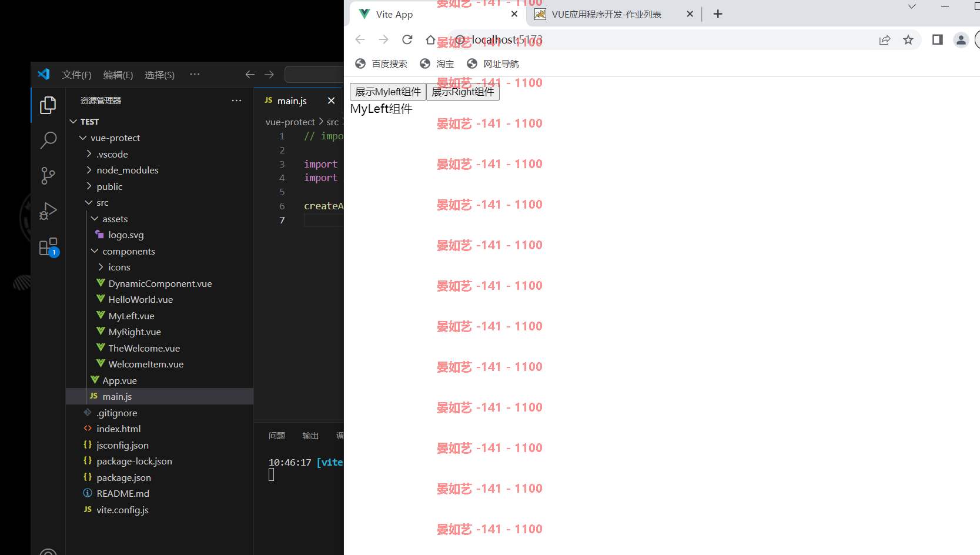Collapse the assets folder
This screenshot has height=555, width=980.
(x=159, y=219)
